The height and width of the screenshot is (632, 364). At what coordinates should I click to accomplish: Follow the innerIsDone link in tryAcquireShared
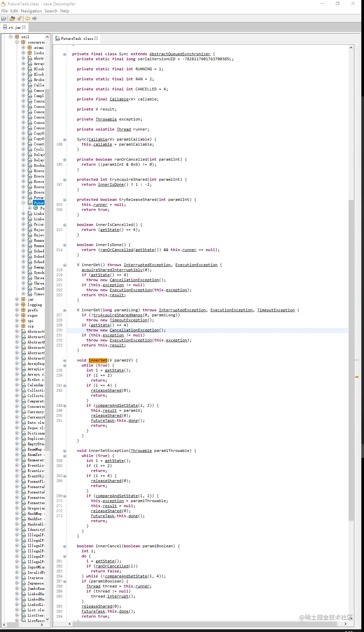pyautogui.click(x=111, y=184)
